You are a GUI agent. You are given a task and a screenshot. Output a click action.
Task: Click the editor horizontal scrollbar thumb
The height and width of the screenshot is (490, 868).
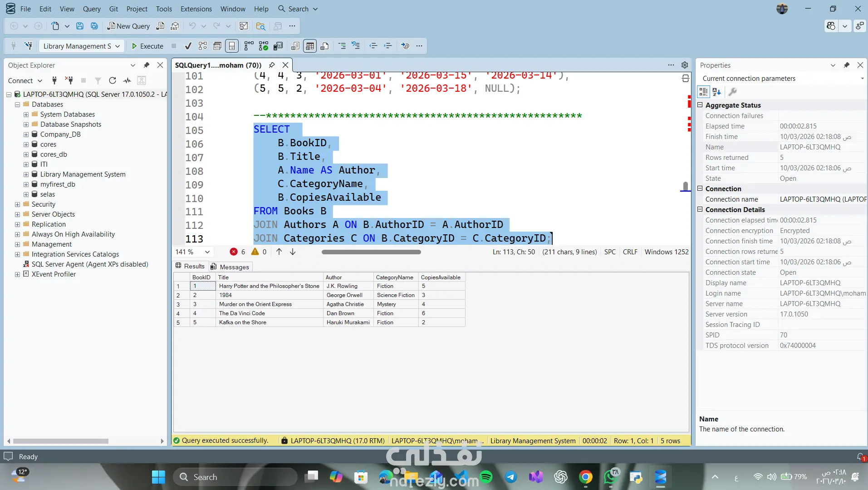(371, 252)
